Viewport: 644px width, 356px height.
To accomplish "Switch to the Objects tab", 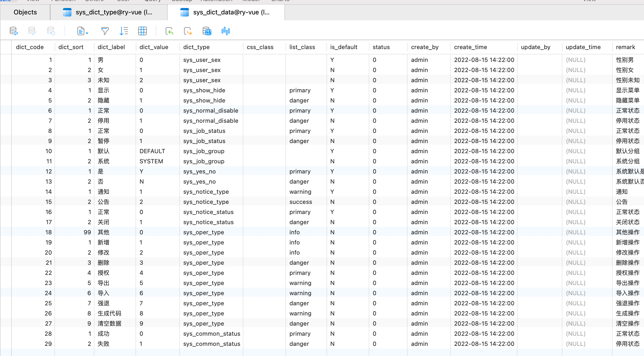I will pos(25,12).
